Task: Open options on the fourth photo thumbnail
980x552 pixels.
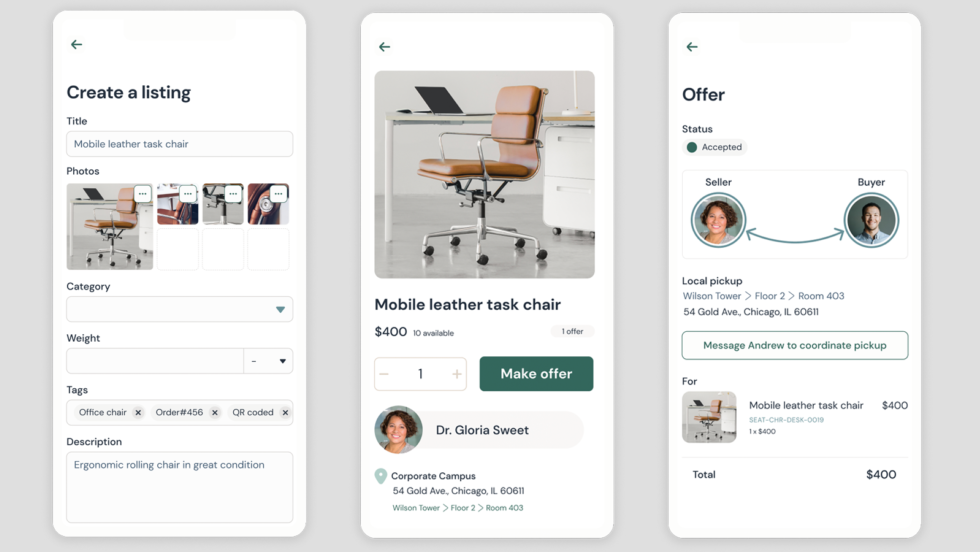Action: point(278,194)
